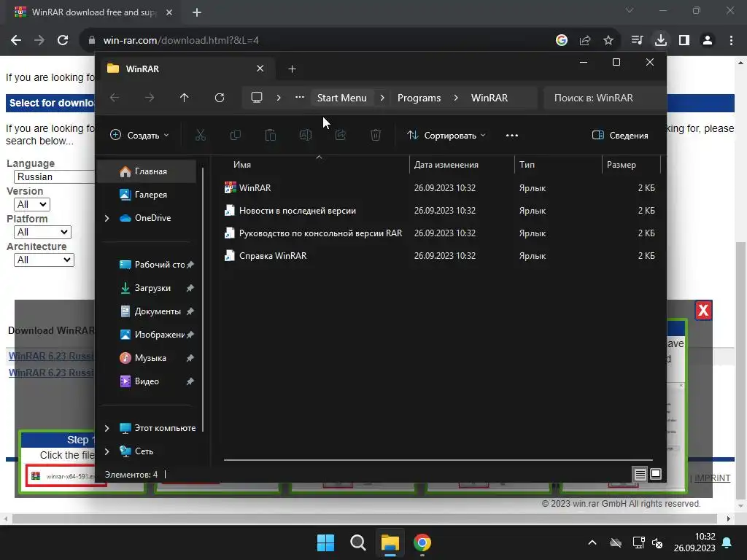747x560 pixels.
Task: Select the WinRAR Explorer tab
Action: pos(186,69)
